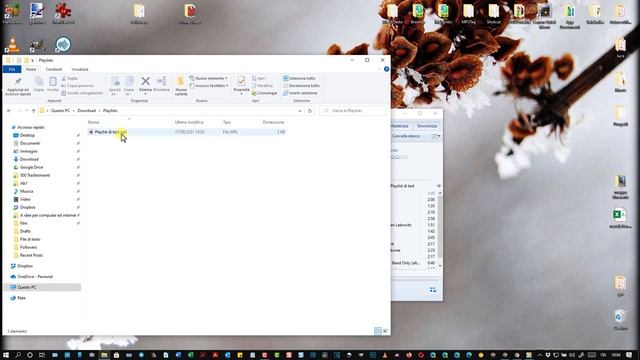The image size is (640, 360).
Task: Open Immagini in navigation pane
Action: (29, 151)
